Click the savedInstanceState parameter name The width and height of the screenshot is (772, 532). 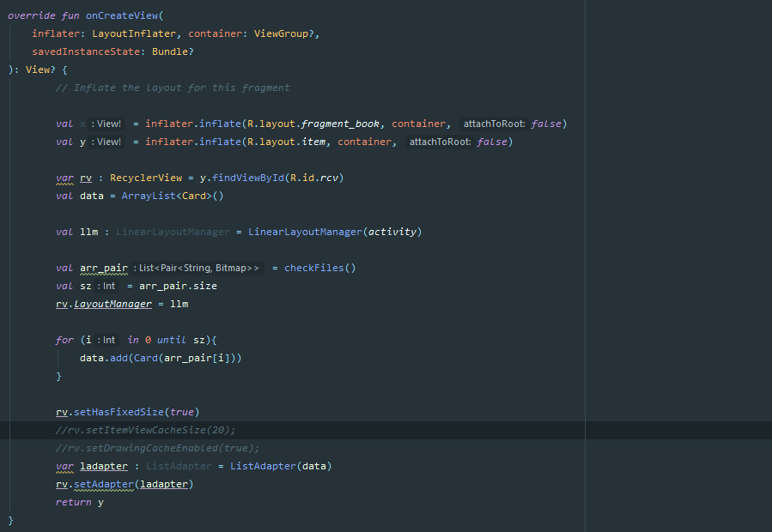coord(86,51)
